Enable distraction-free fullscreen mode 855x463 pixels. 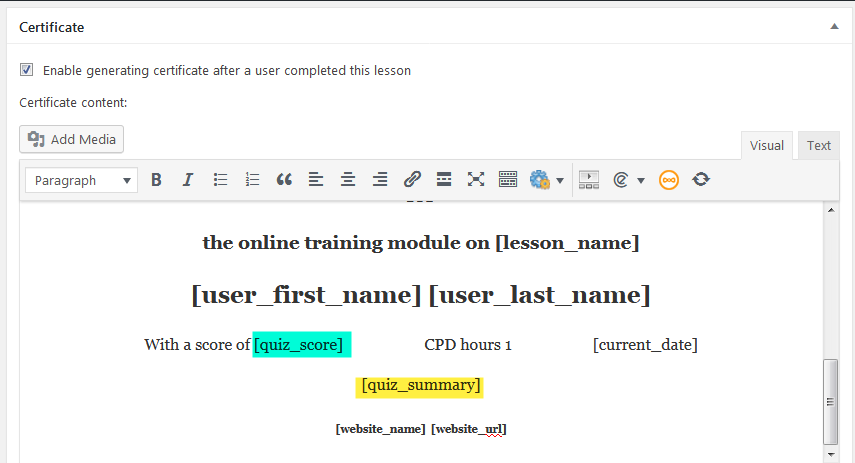(x=475, y=179)
